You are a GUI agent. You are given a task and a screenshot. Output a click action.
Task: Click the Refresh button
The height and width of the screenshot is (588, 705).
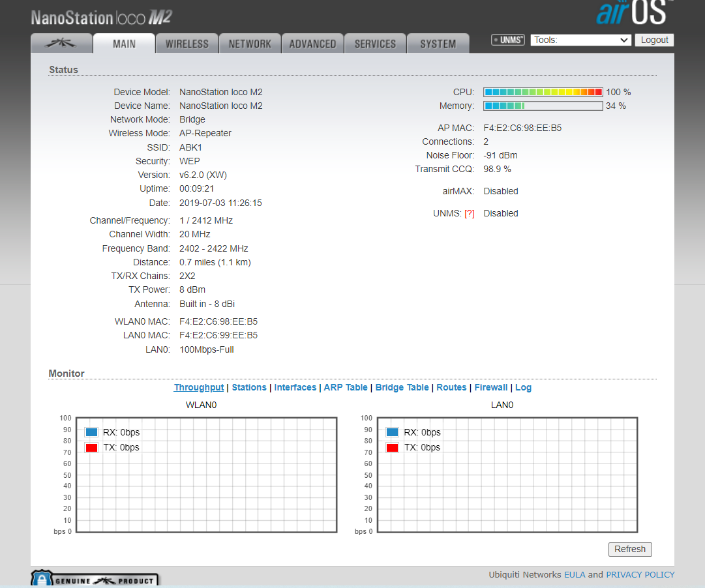[x=630, y=549]
